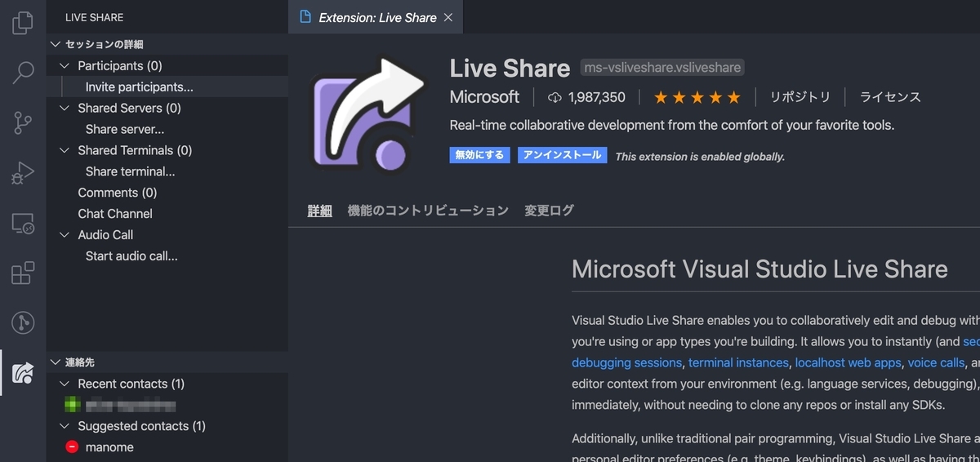Screen dimensions: 980x462
Task: Click the LIVE SHARE panel title
Action: (x=94, y=17)
